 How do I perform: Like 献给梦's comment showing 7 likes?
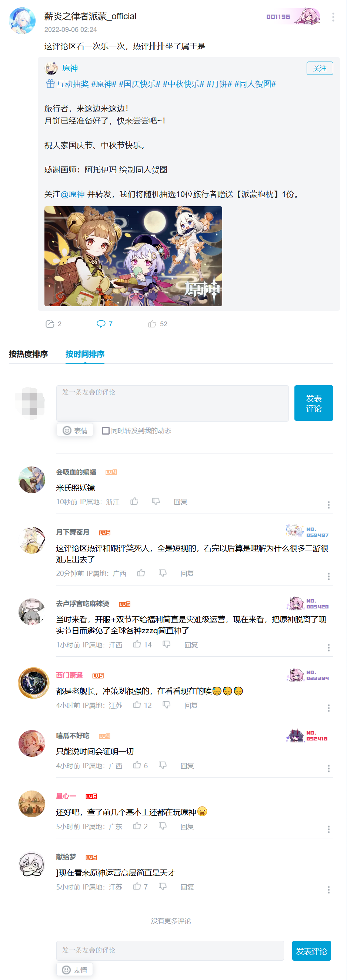[x=137, y=887]
